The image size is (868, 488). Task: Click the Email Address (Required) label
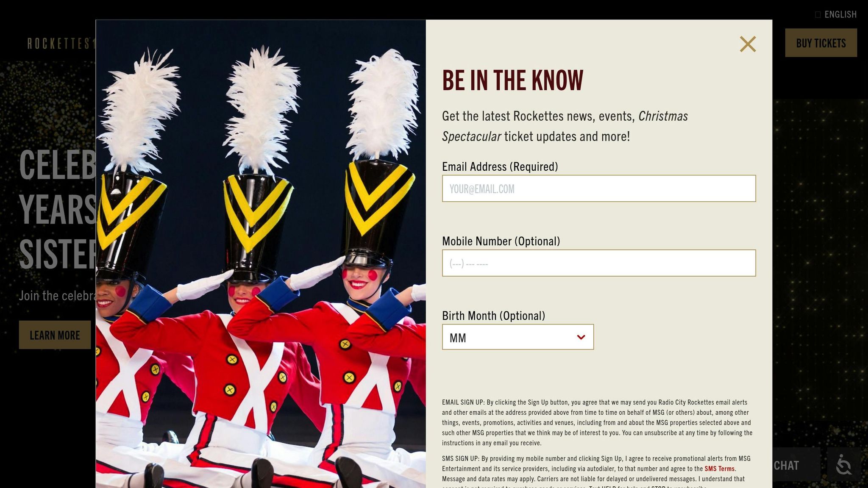click(500, 166)
